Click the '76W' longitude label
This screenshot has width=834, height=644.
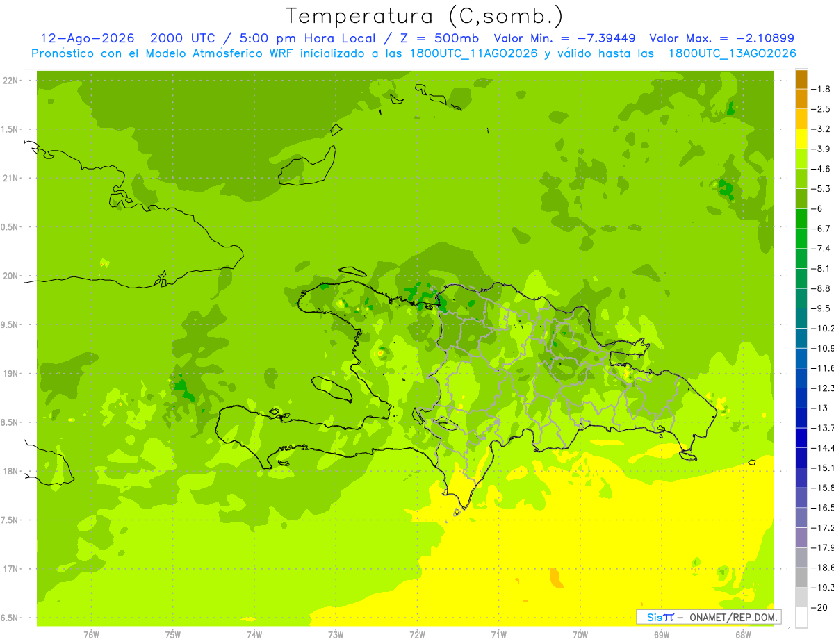pyautogui.click(x=91, y=635)
